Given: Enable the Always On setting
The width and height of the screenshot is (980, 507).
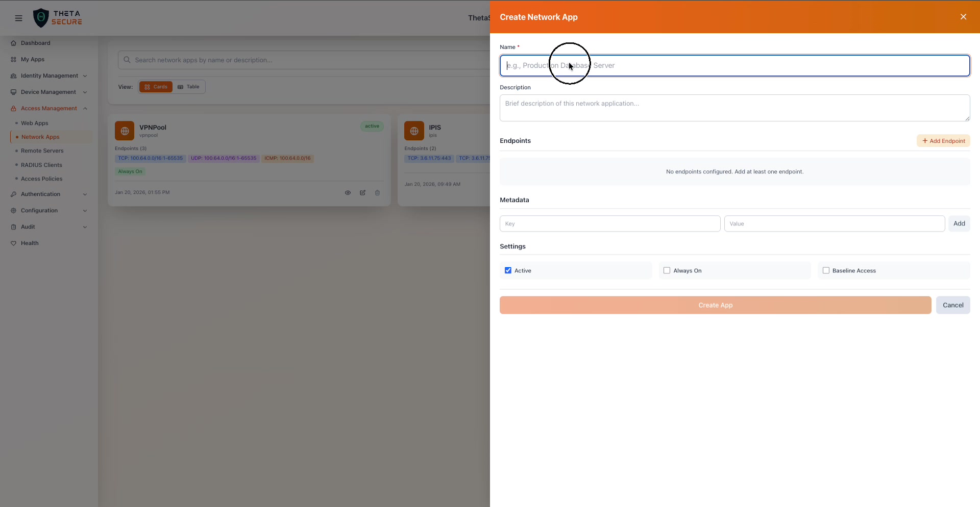Looking at the screenshot, I should (x=667, y=270).
